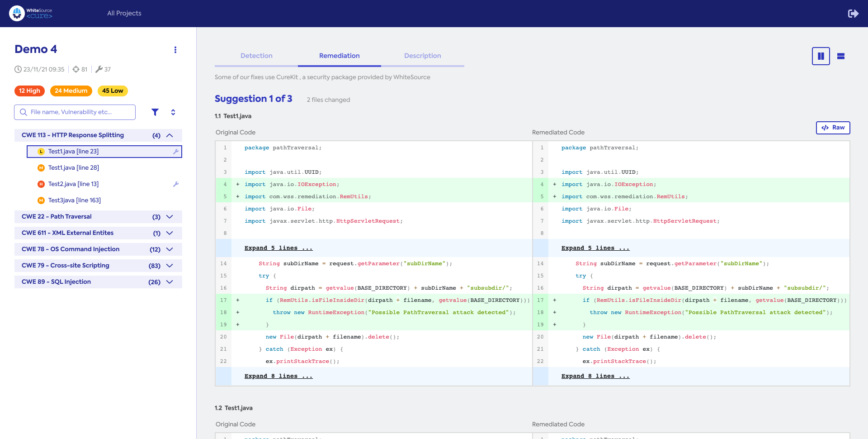Switch to the Detection tab
Screen dimensions: 868x439
(x=256, y=56)
